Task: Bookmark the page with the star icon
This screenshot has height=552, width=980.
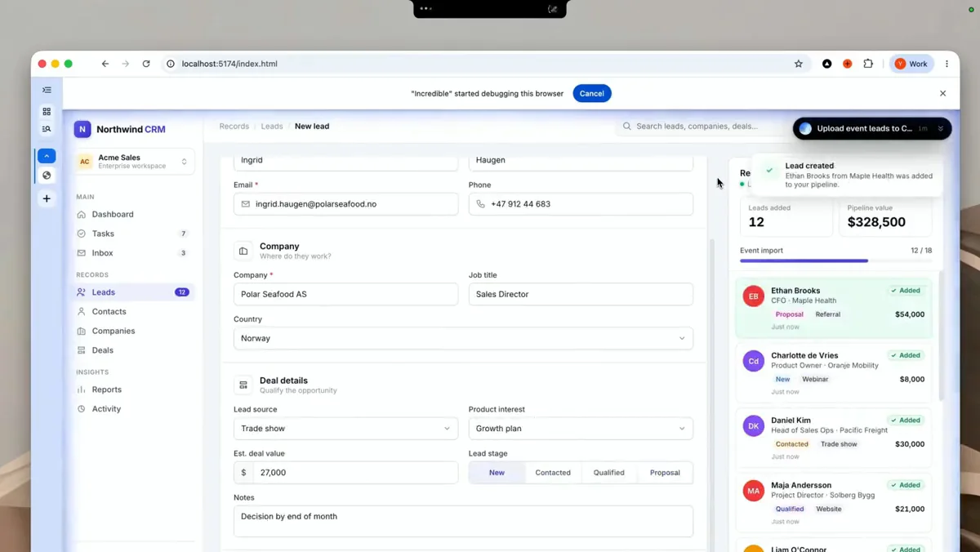Action: click(x=799, y=64)
